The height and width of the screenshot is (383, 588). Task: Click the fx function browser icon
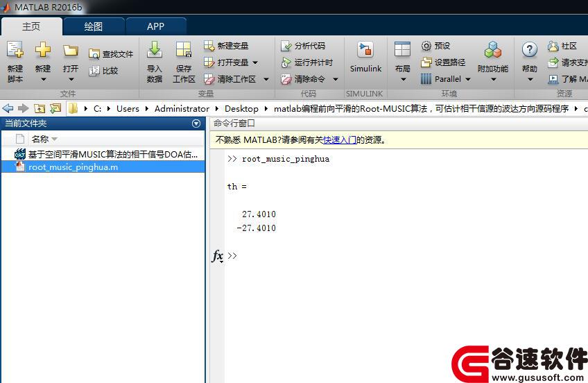click(218, 256)
